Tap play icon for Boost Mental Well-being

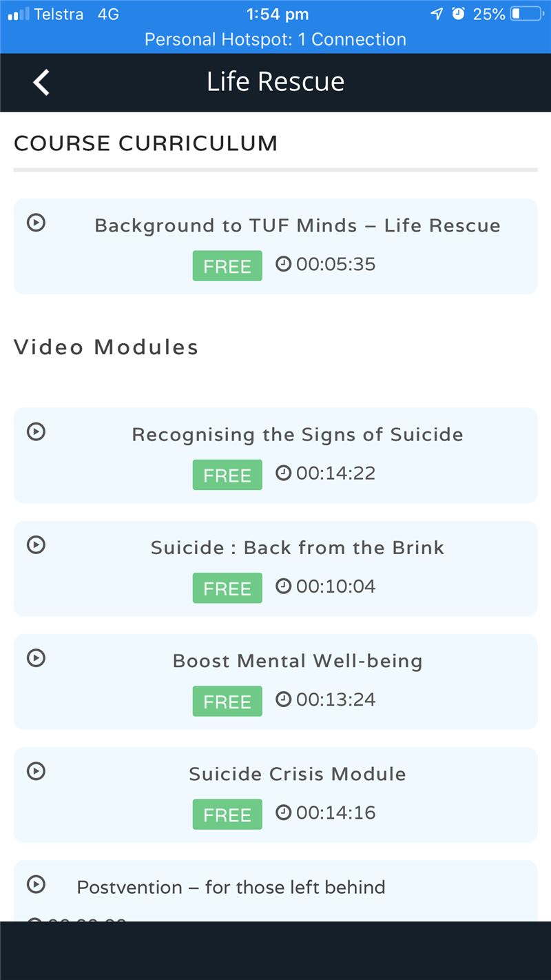[36, 657]
